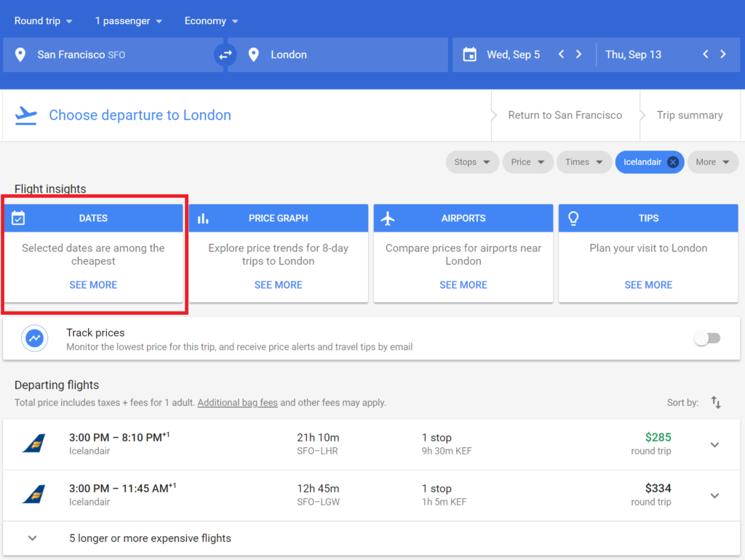Click the location pin in the London field
Viewport: 745px width, 560px height.
(253, 55)
